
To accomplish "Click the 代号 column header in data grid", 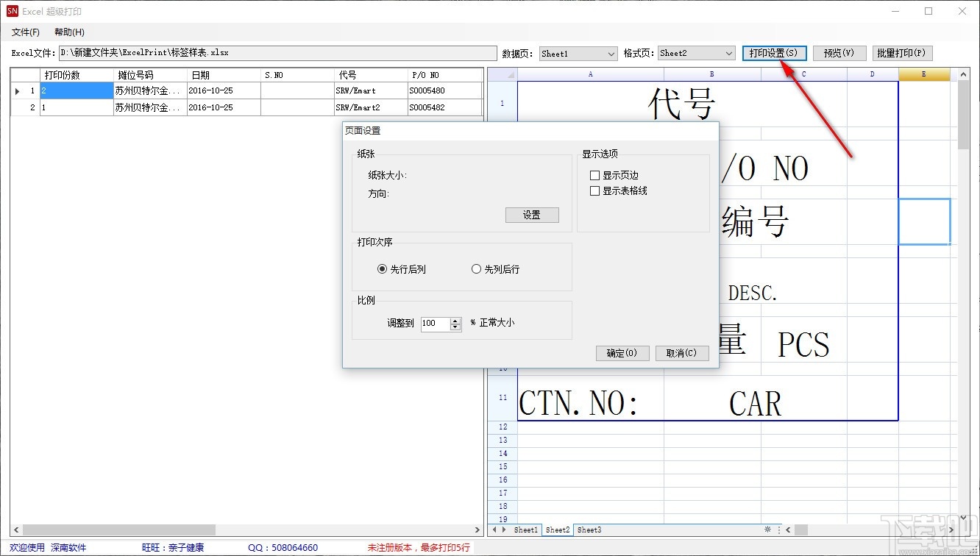I will (371, 75).
